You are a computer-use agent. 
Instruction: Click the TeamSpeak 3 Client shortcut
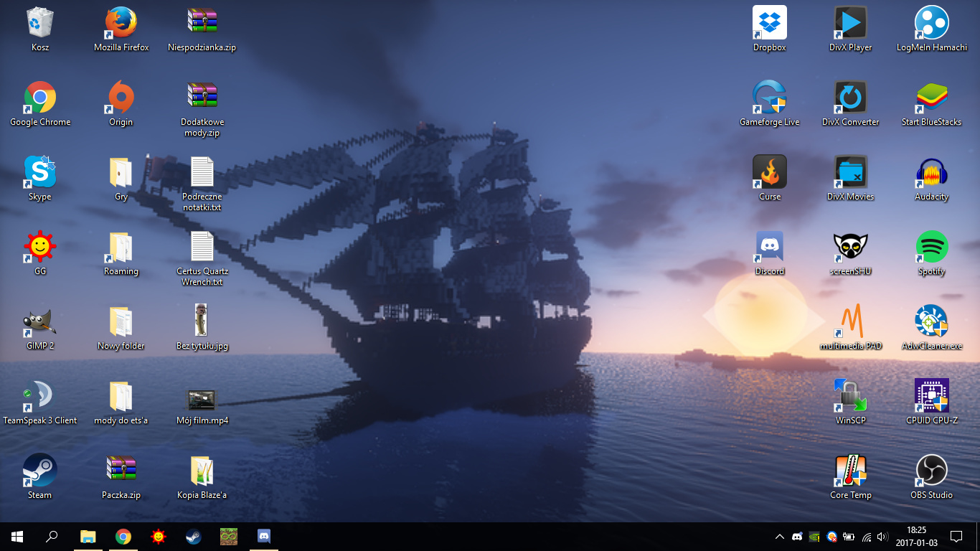point(40,396)
